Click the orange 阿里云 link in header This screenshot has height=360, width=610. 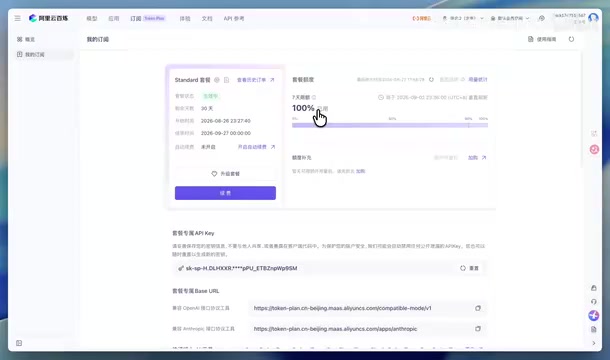pyautogui.click(x=422, y=18)
